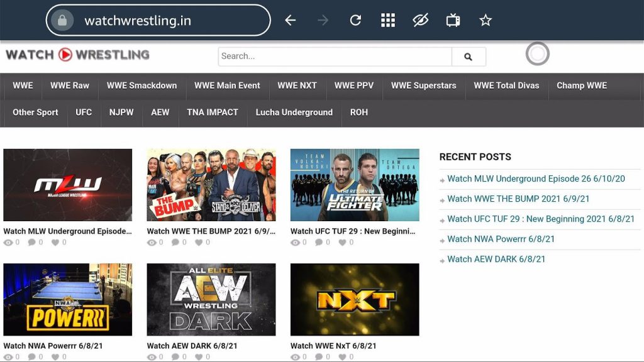Screen dimensions: 644x362
Task: Open the UFC menu item
Action: [84, 112]
